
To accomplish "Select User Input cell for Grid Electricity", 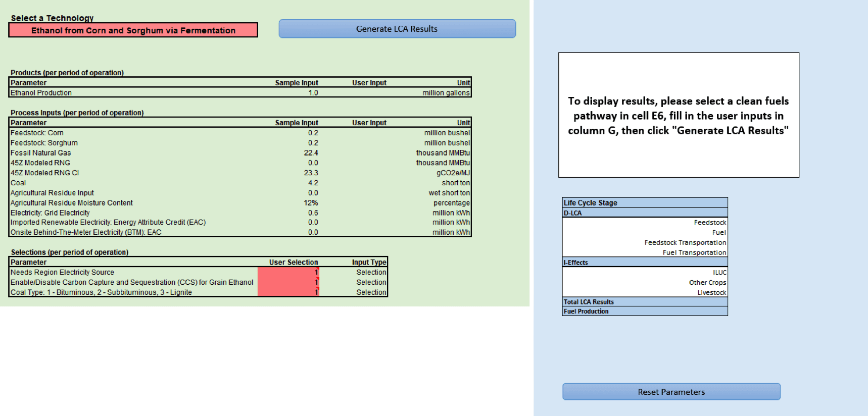I will pyautogui.click(x=369, y=213).
